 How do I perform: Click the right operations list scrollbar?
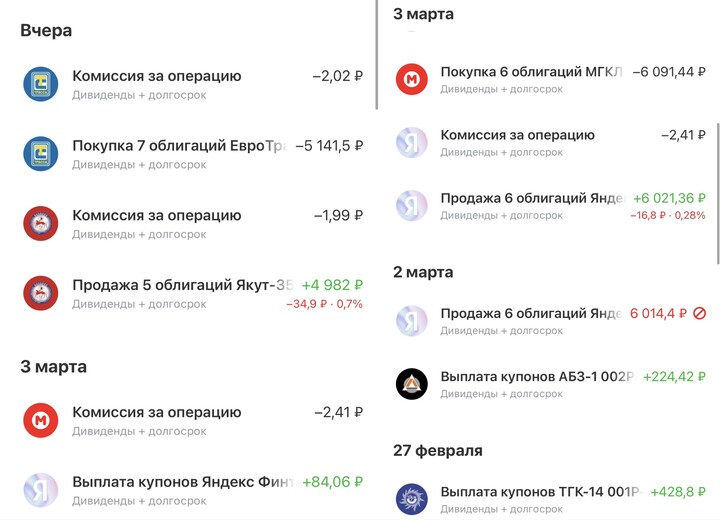pyautogui.click(x=717, y=187)
